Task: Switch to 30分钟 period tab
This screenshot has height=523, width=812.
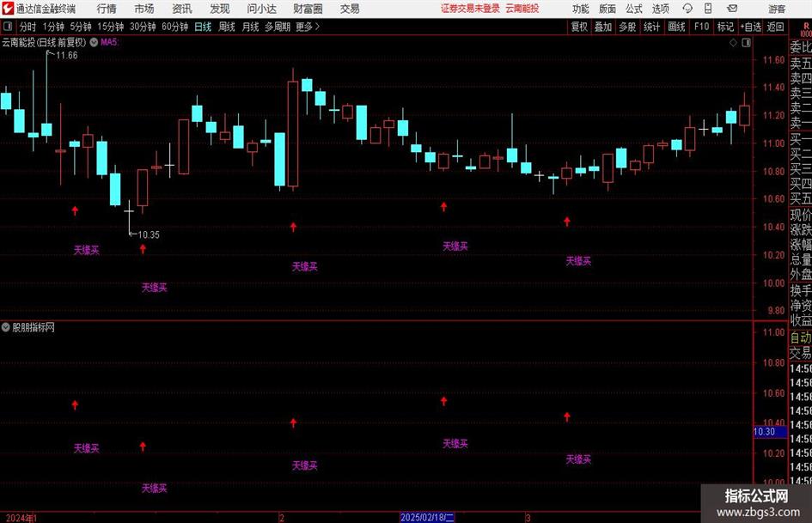Action: [x=143, y=27]
